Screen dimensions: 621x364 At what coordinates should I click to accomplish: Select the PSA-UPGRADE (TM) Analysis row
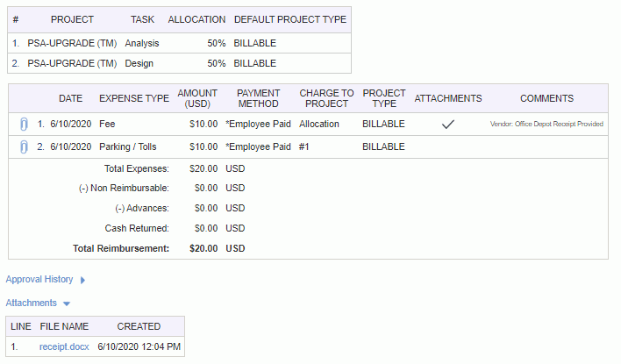(x=180, y=43)
